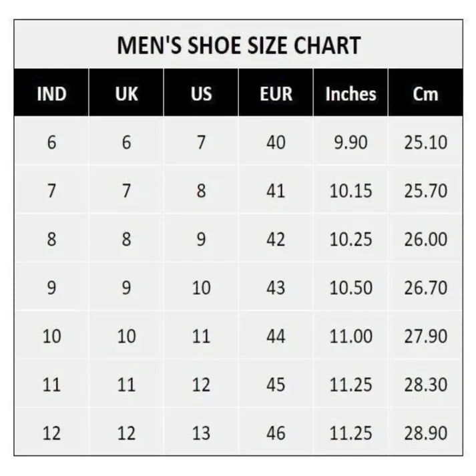Image resolution: width=476 pixels, height=476 pixels.
Task: Select the Inches column header
Action: 350,94
